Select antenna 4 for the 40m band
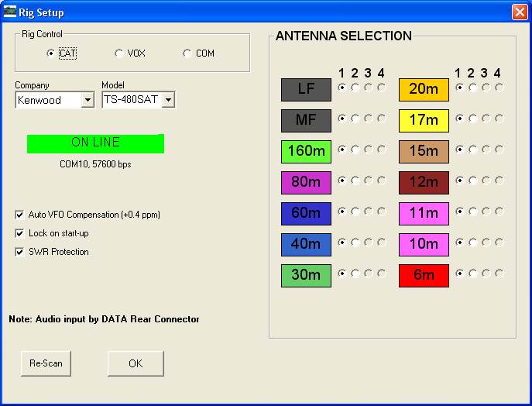Viewport: 532px width, 406px height. click(382, 243)
